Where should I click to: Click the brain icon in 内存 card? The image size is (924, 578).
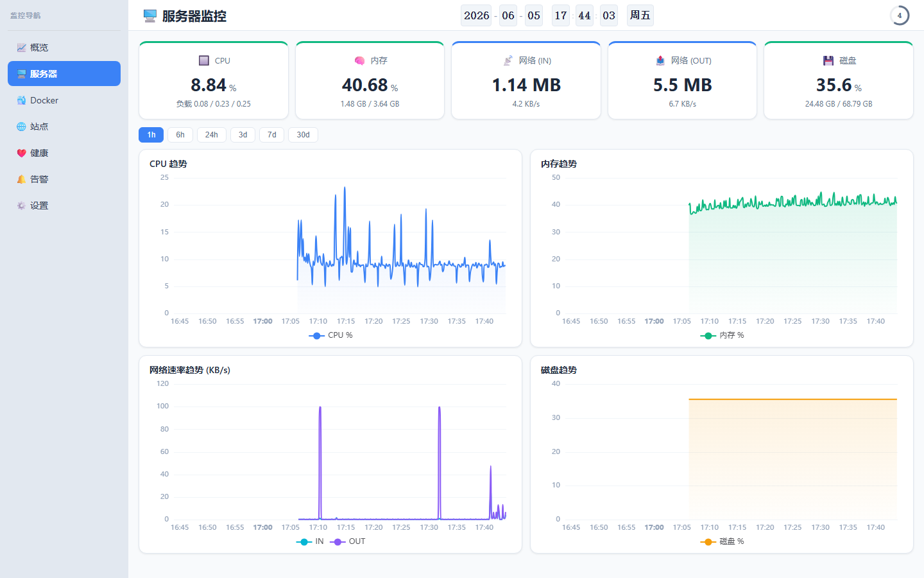359,60
